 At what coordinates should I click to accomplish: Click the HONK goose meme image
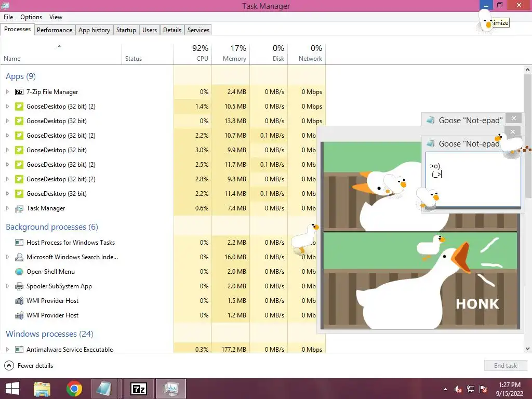point(421,236)
